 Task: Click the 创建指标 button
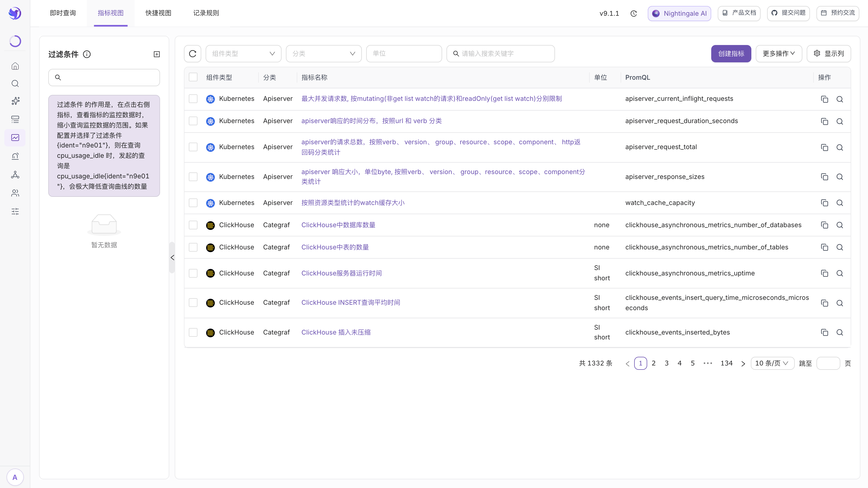click(x=731, y=54)
